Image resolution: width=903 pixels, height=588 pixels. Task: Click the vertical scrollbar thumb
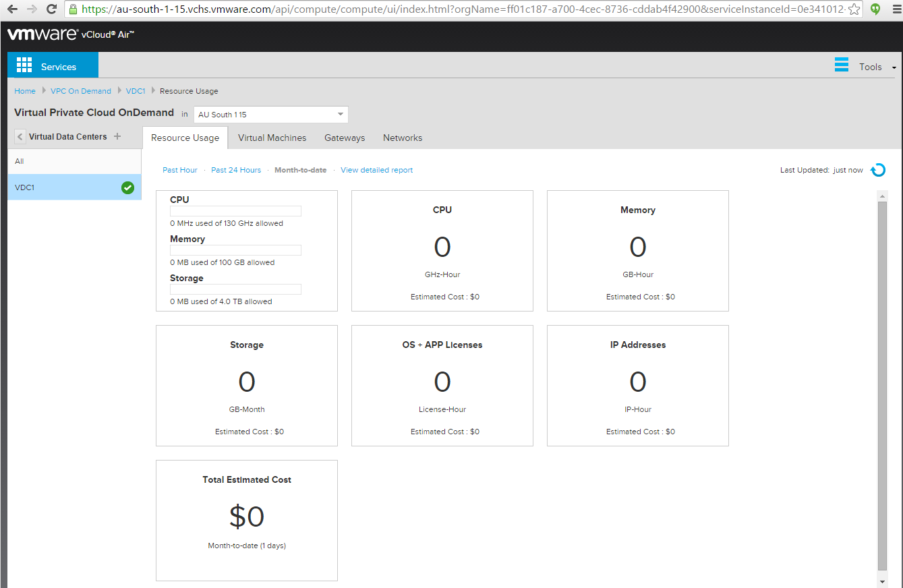[x=882, y=385]
